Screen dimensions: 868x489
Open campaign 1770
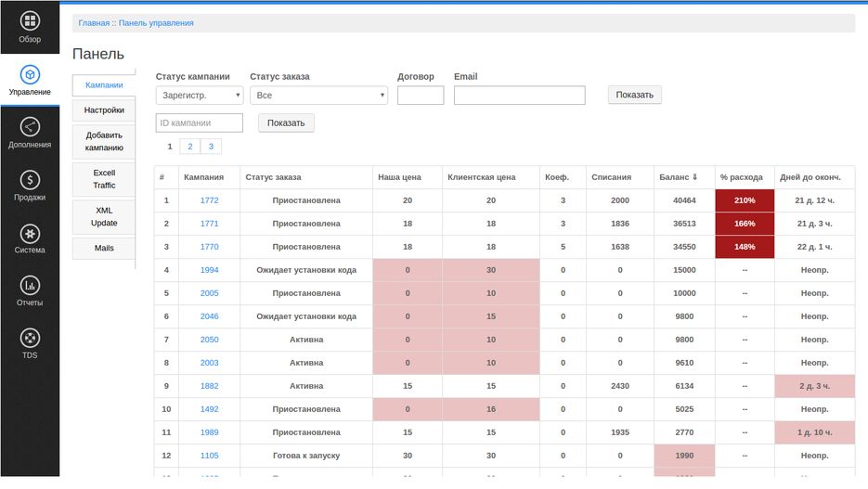(x=209, y=247)
